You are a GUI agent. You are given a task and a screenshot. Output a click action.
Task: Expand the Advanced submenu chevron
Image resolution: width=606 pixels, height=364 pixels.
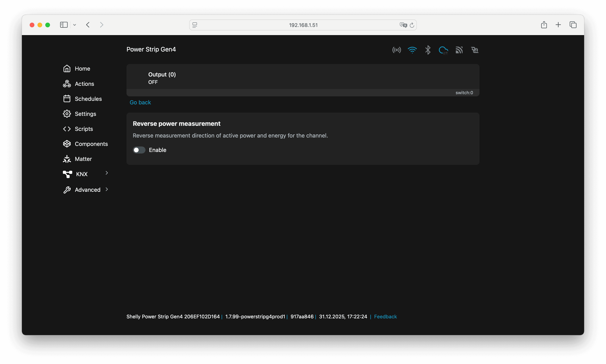tap(107, 189)
